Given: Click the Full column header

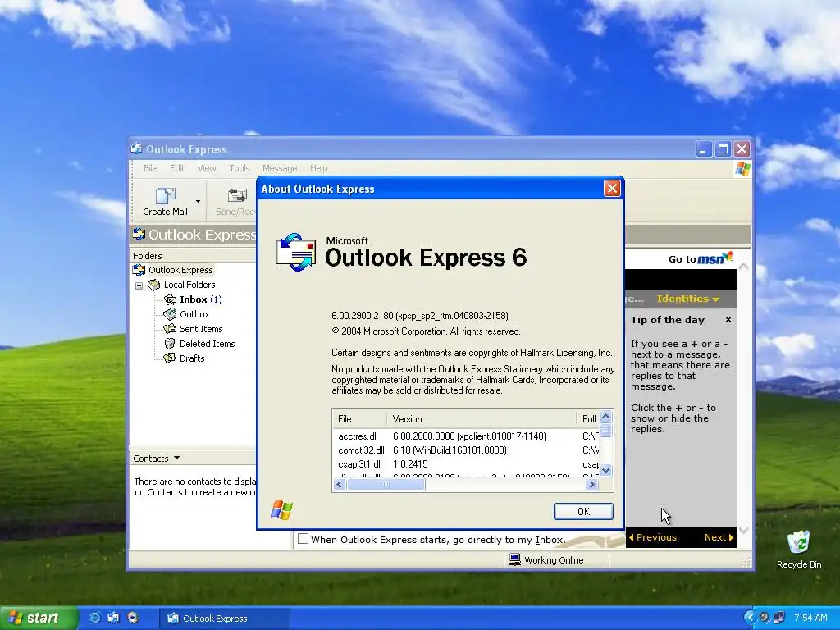Looking at the screenshot, I should [x=588, y=419].
